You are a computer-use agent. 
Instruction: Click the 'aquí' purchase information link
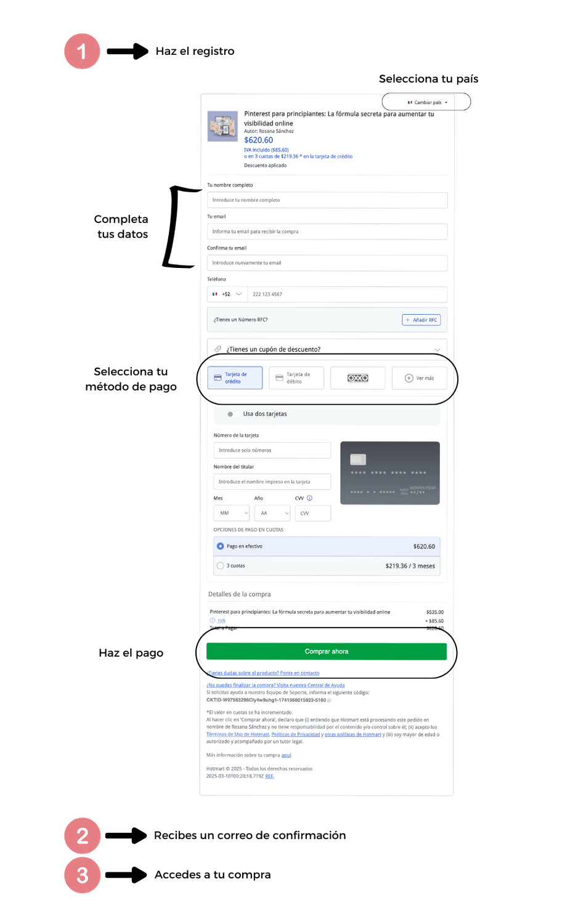286,755
